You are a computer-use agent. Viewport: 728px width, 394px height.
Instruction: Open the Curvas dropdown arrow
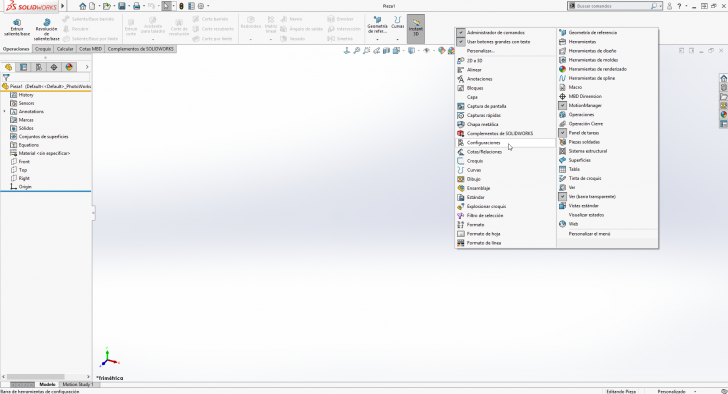tap(397, 39)
